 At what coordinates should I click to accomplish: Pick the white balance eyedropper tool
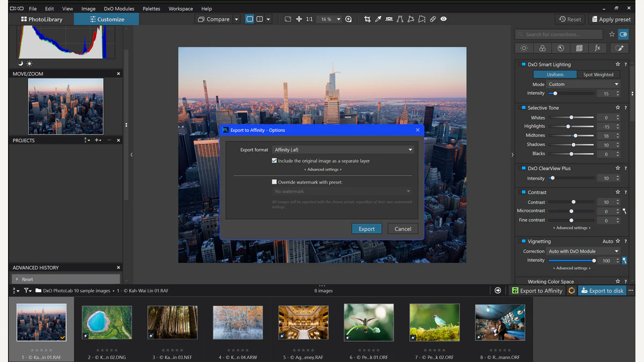[378, 19]
